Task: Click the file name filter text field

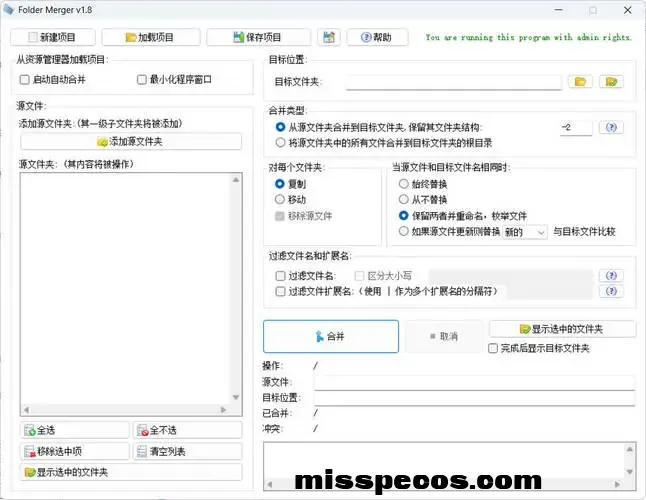Action: tap(510, 276)
